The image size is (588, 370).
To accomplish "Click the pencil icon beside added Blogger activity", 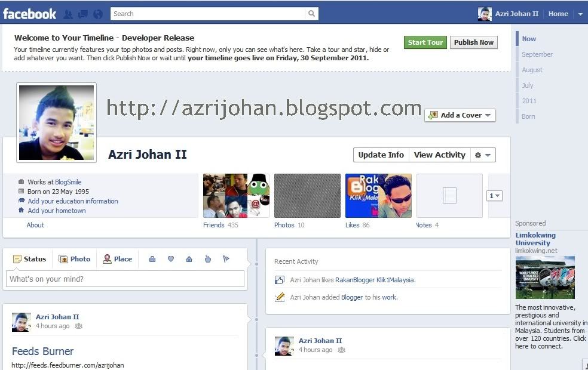I will [x=280, y=297].
